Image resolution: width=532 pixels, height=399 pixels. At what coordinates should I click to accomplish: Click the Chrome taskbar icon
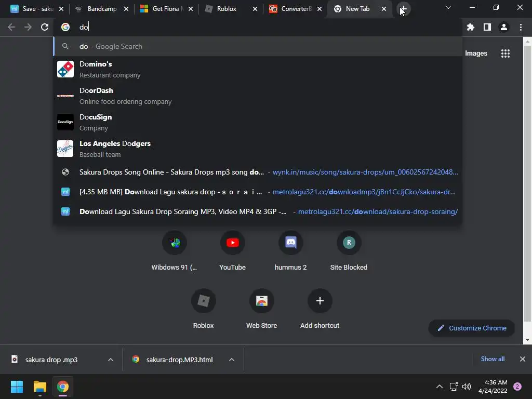point(63,387)
